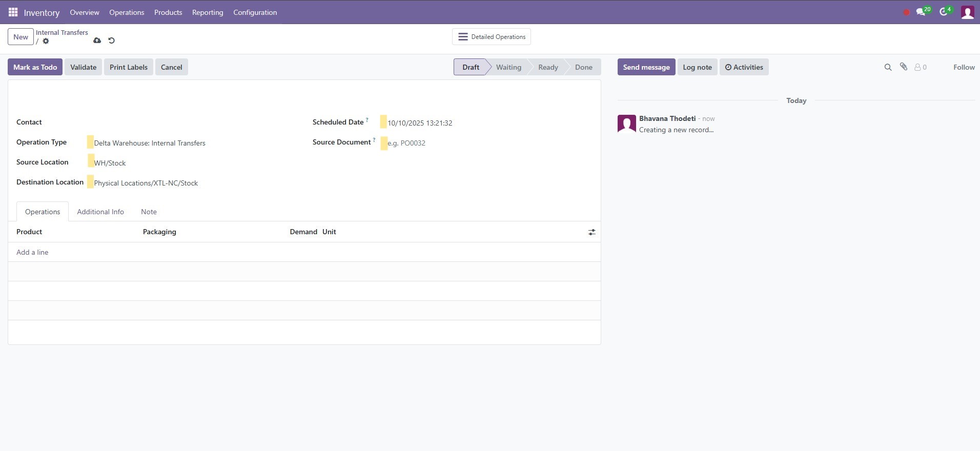Click Add a line link
The width and height of the screenshot is (980, 451).
pyautogui.click(x=32, y=252)
